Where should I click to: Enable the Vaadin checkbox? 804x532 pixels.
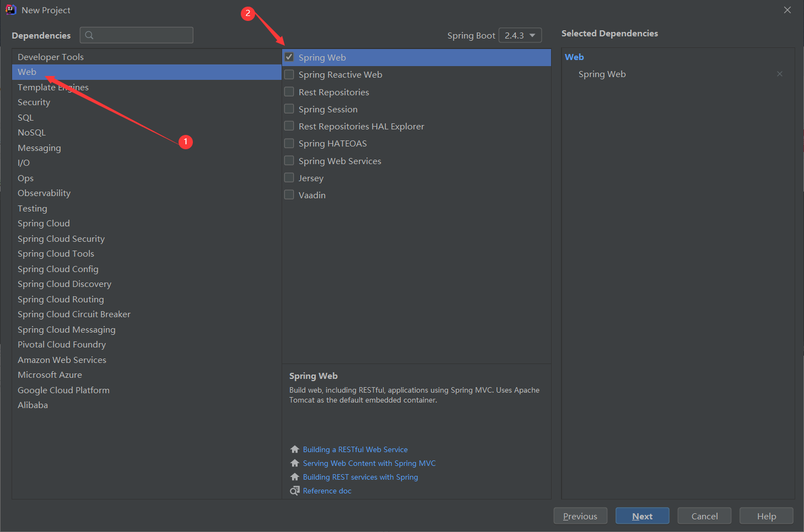289,194
